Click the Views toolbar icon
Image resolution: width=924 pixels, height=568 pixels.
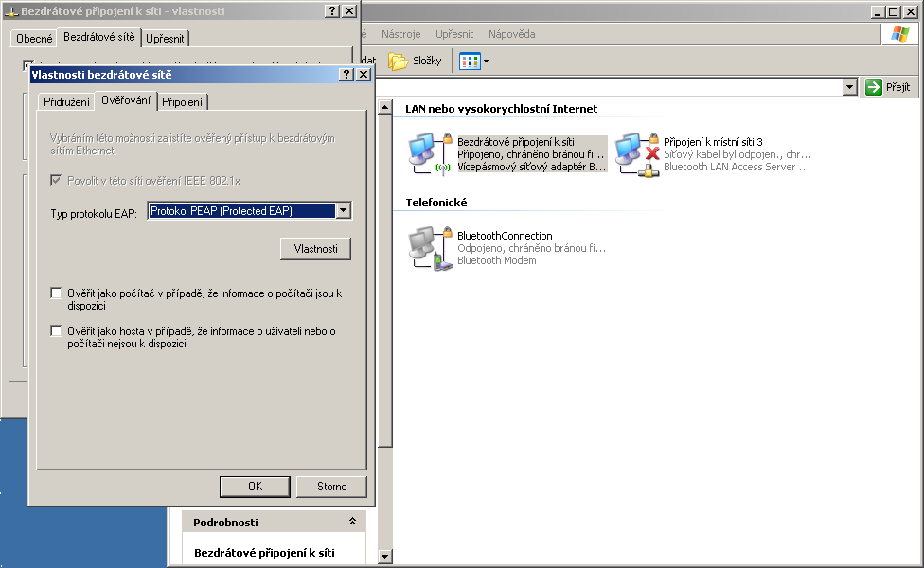(471, 62)
